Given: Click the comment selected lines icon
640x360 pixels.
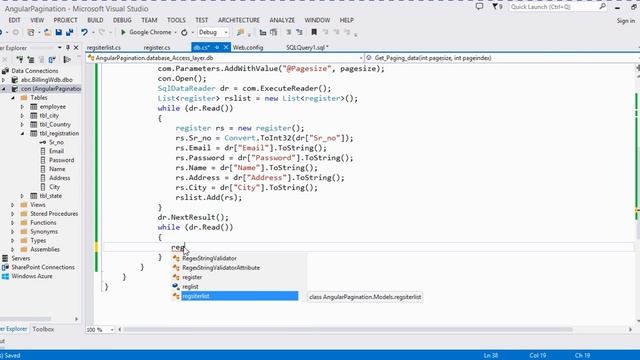Looking at the screenshot, I should (x=289, y=32).
